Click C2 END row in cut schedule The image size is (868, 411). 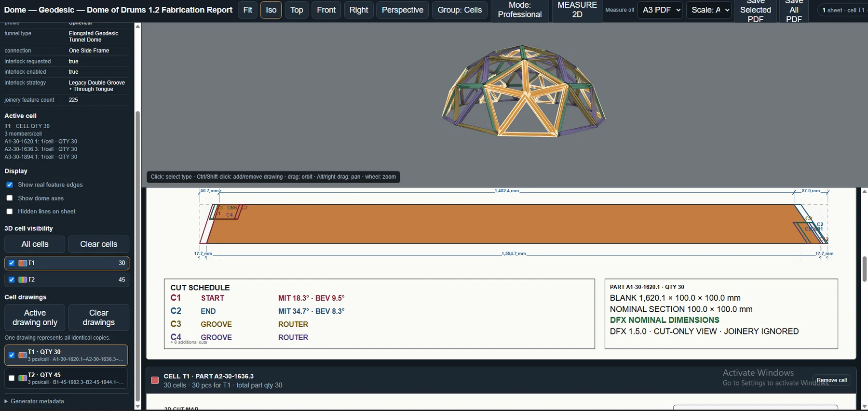pos(258,311)
